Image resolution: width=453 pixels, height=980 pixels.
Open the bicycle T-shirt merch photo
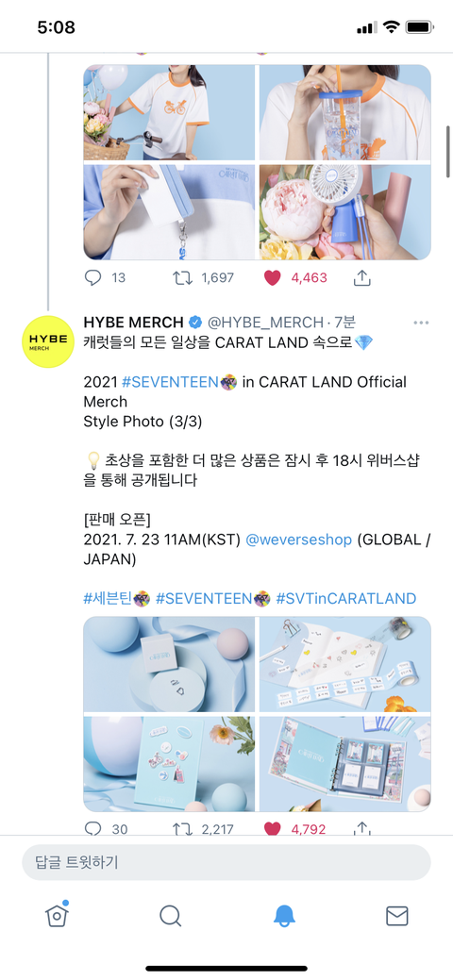[169, 112]
